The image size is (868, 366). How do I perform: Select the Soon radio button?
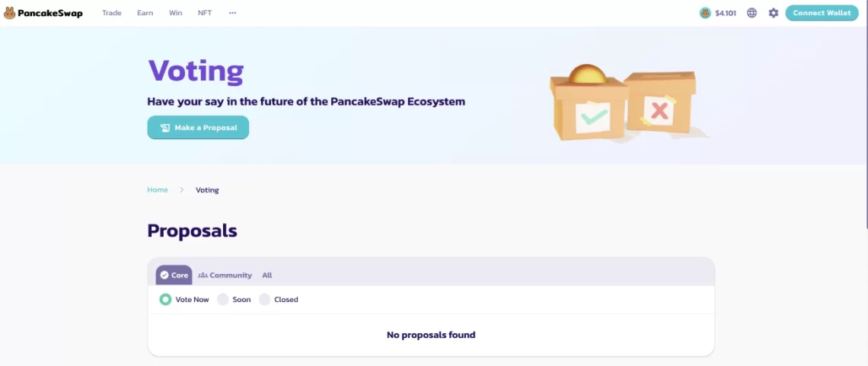pyautogui.click(x=223, y=300)
